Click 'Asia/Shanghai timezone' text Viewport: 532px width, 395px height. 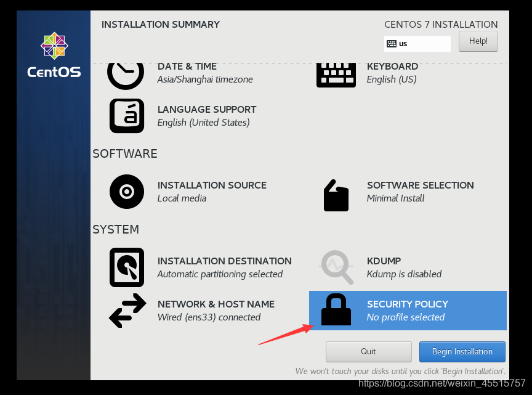click(205, 79)
